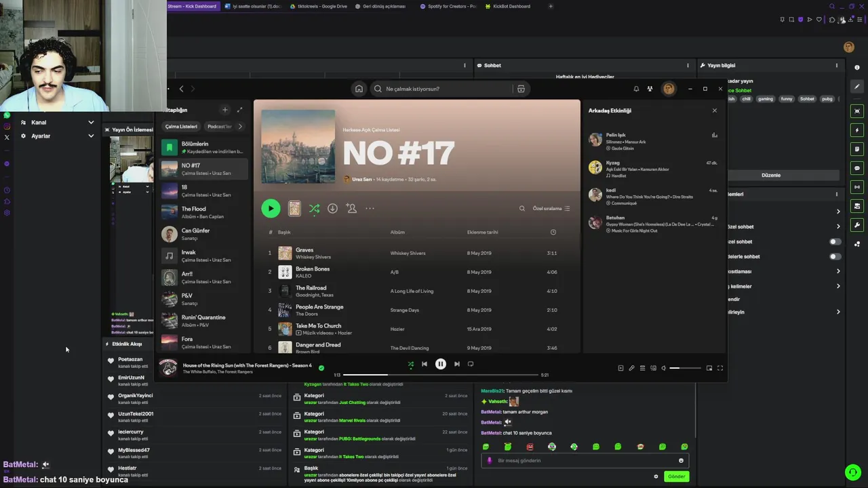
Task: Open a new browser tab
Action: 551,6
